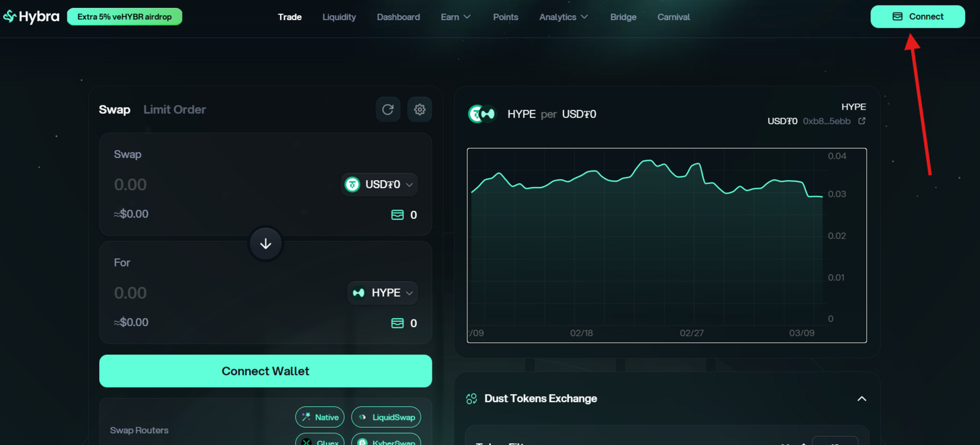Click the Dust Tokens Exchange icon
Viewport: 980px width, 445px height.
[x=472, y=398]
